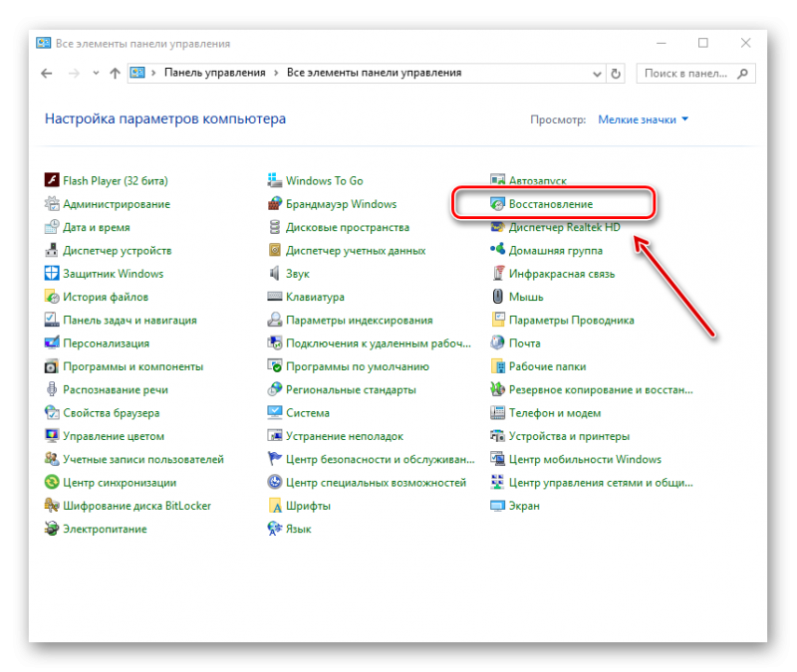
Task: Open the Мелкие значки view dropdown
Action: pos(643,119)
